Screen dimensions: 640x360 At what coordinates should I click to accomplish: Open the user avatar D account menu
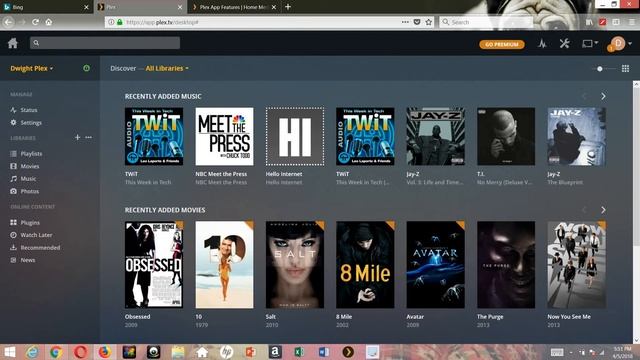click(618, 43)
